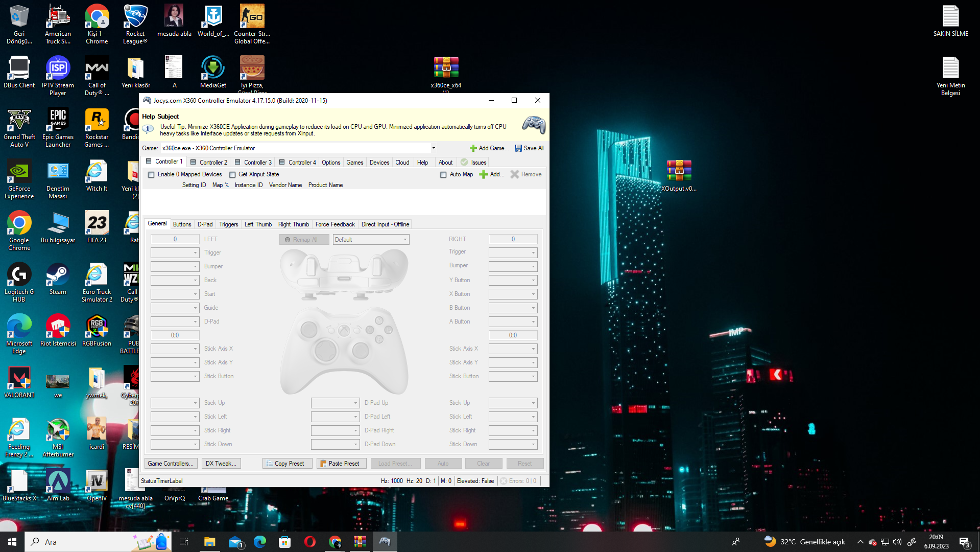Open the Default preset dropdown
This screenshot has width=980, height=552.
pos(371,240)
